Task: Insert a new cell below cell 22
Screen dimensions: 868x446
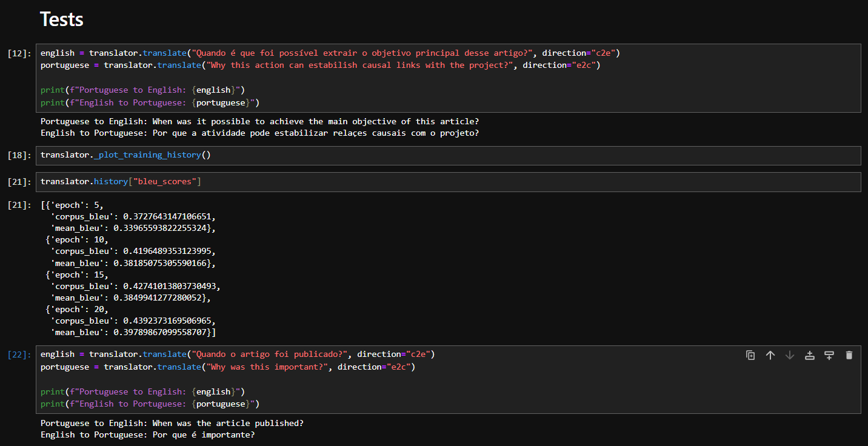Action: pos(829,355)
